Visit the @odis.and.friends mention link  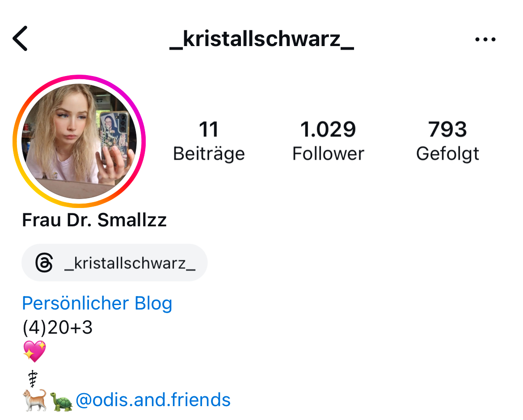(x=153, y=400)
